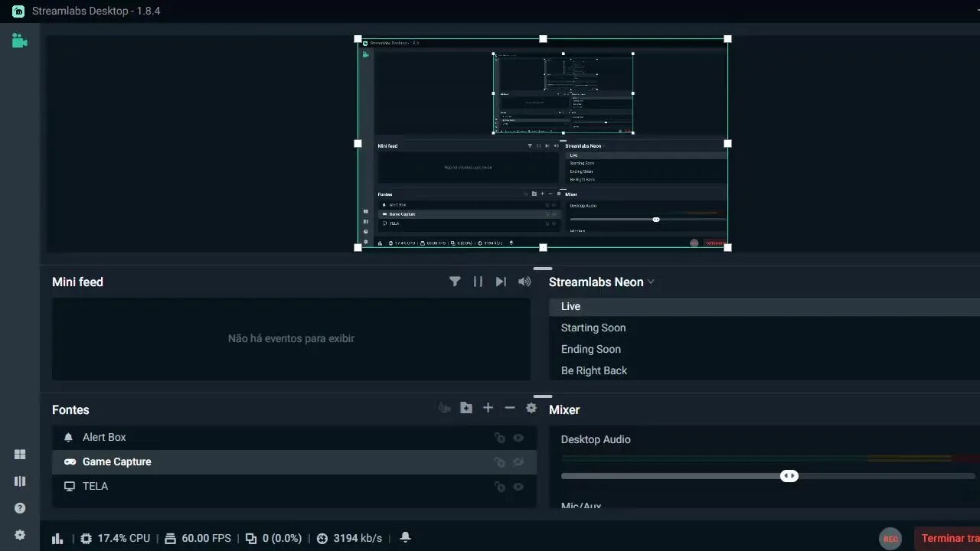Image resolution: width=980 pixels, height=551 pixels.
Task: Toggle visibility of Alert Box source
Action: (518, 438)
